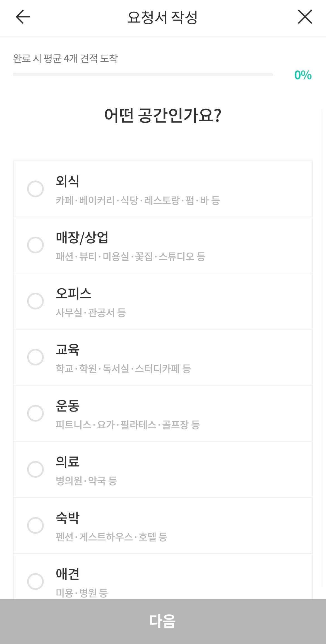Choose the 의료 radio option

click(x=35, y=469)
